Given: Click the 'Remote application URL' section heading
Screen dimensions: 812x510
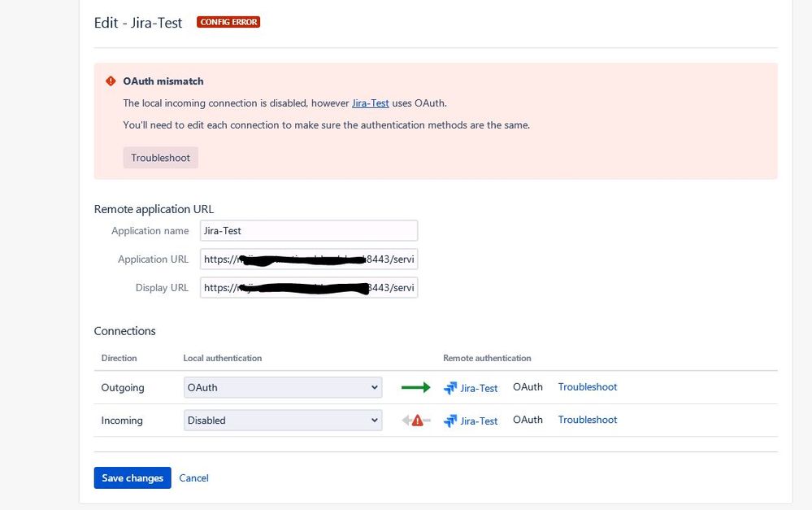Looking at the screenshot, I should 154,209.
